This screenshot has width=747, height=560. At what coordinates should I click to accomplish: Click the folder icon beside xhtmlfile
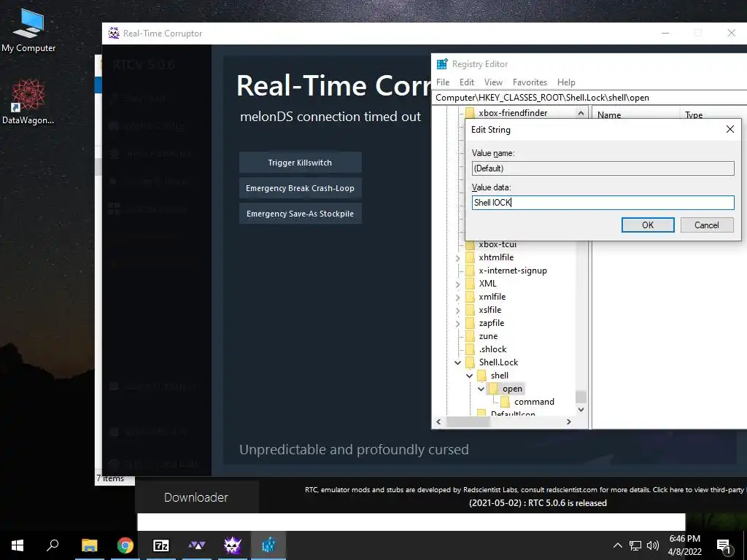coord(471,257)
